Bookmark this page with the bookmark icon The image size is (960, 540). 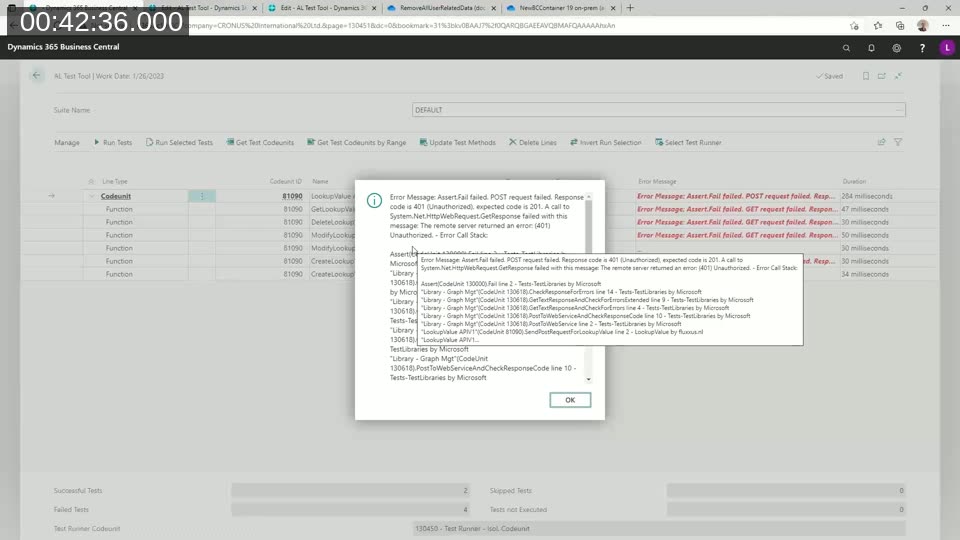click(x=866, y=76)
